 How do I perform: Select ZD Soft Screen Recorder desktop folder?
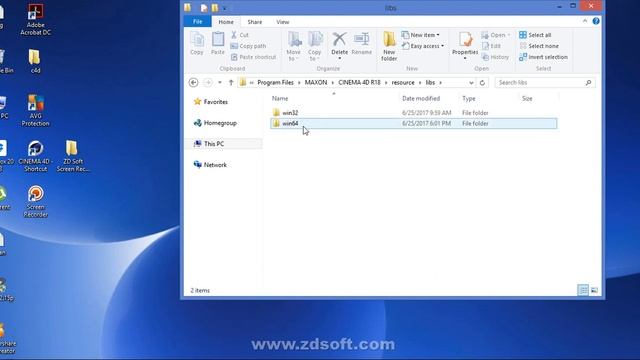pos(73,156)
